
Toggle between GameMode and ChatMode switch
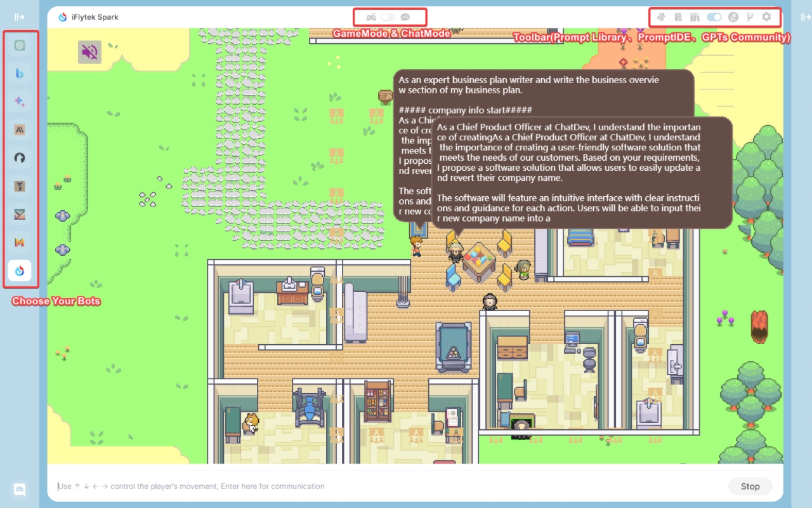pos(388,17)
